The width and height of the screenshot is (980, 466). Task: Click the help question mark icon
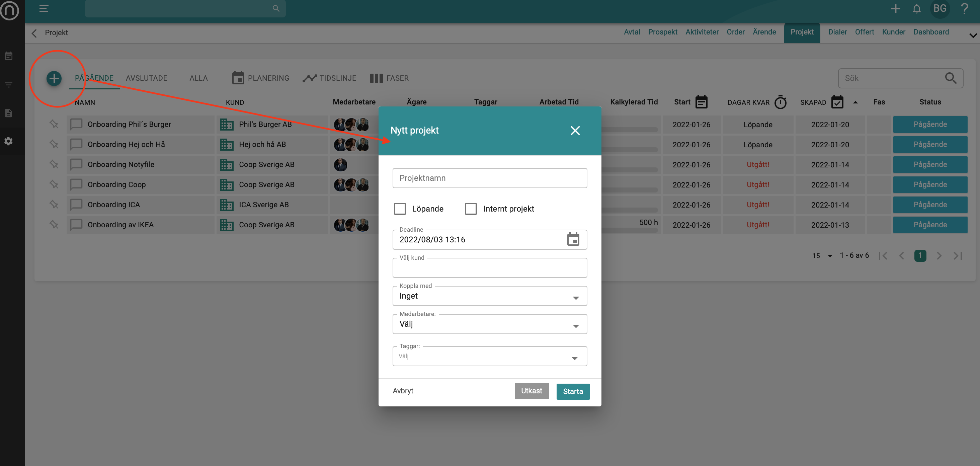964,8
